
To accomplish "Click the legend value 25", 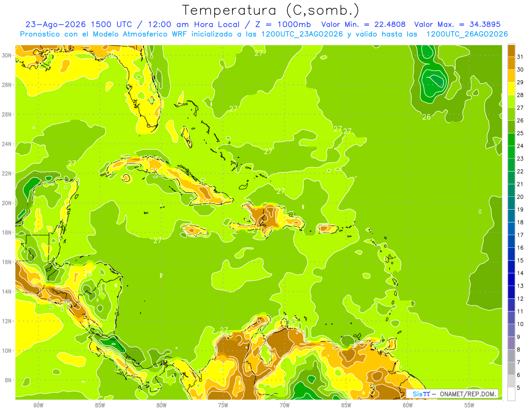I will click(x=520, y=133).
